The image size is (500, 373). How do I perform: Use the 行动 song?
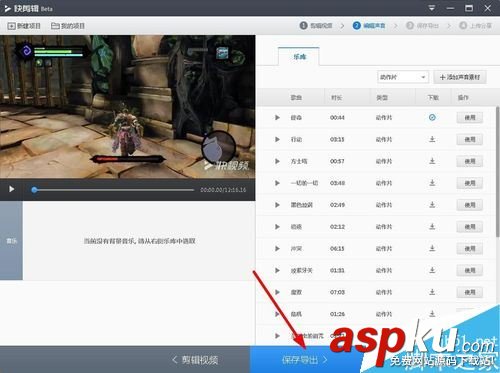point(470,139)
